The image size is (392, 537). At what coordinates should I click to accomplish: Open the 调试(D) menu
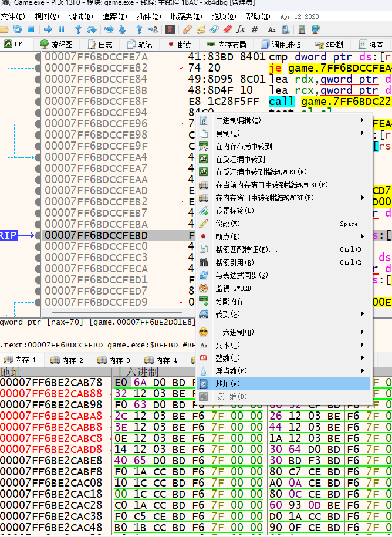pyautogui.click(x=81, y=16)
